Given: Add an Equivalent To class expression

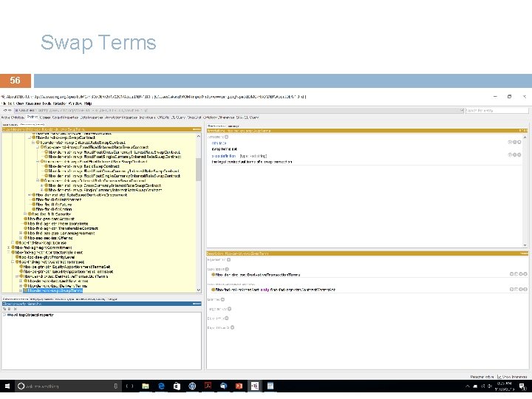Looking at the screenshot, I should click(228, 260).
